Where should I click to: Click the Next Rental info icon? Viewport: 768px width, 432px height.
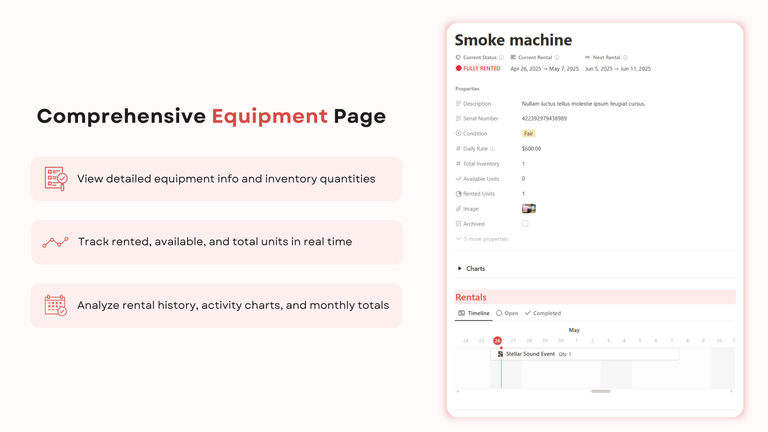tap(625, 57)
